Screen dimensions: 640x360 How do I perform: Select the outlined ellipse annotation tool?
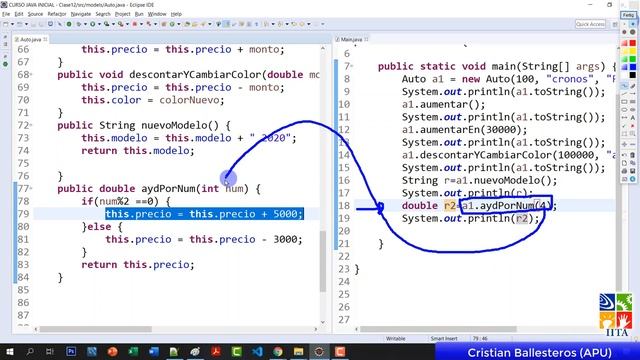pos(624,109)
